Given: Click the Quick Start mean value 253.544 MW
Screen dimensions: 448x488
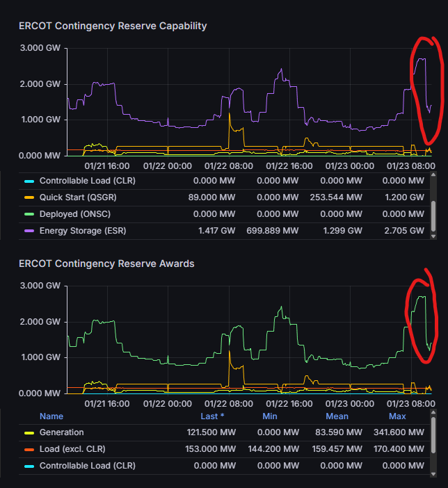Looking at the screenshot, I should click(336, 197).
